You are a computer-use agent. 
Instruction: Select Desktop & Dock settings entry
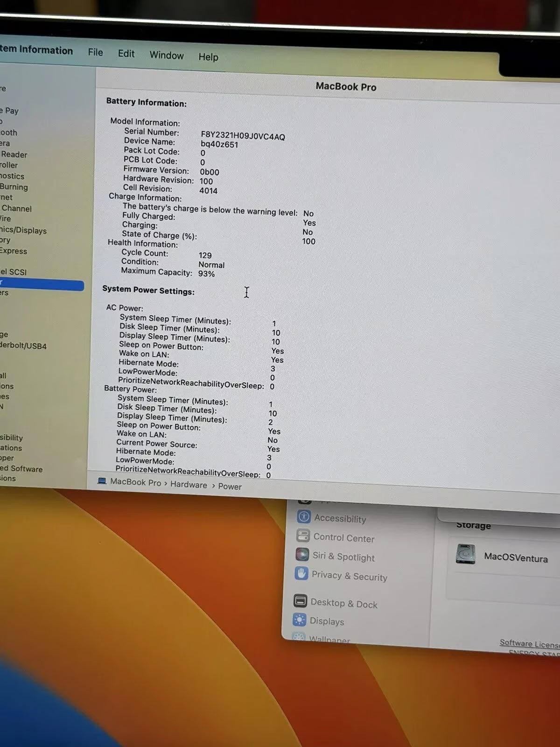[344, 603]
